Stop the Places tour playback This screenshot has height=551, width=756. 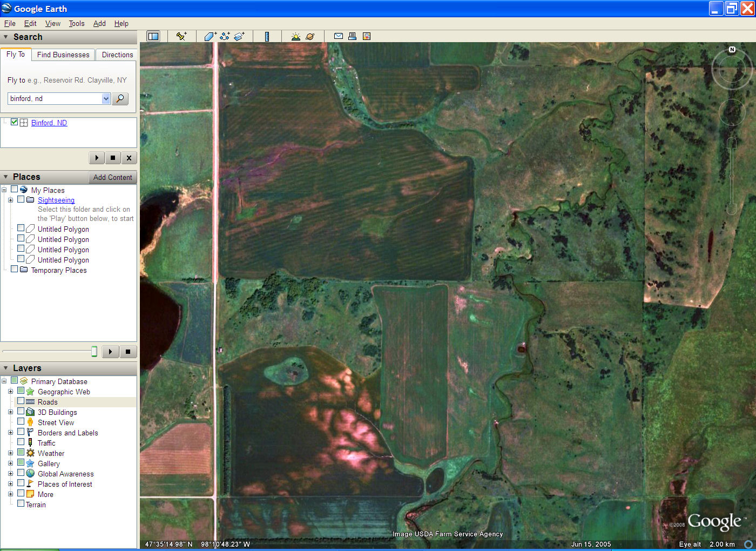(128, 352)
